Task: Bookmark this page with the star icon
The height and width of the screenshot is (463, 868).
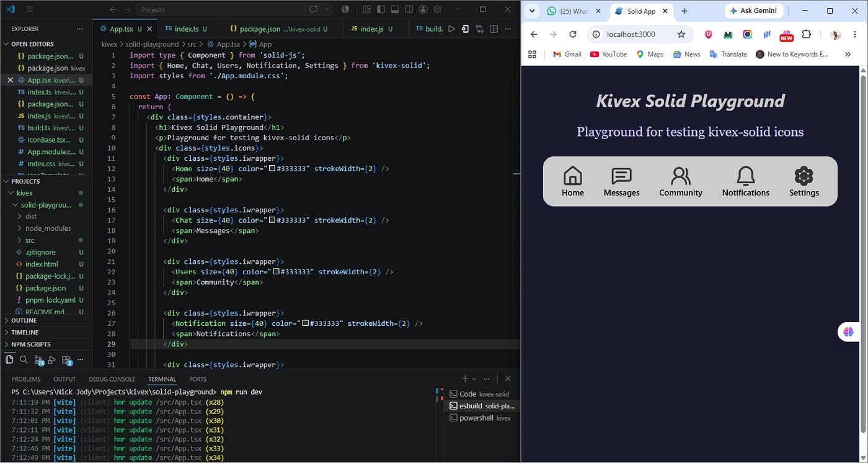Action: [x=681, y=34]
